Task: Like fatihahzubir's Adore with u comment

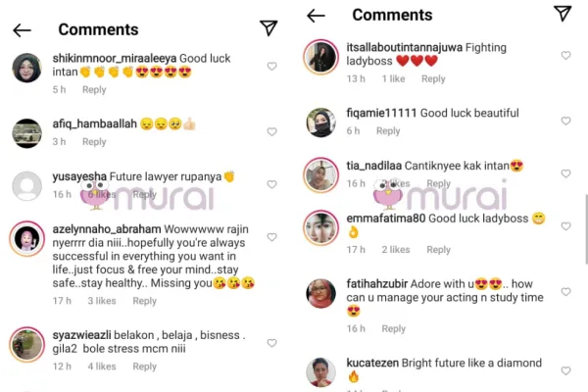Action: (x=565, y=292)
